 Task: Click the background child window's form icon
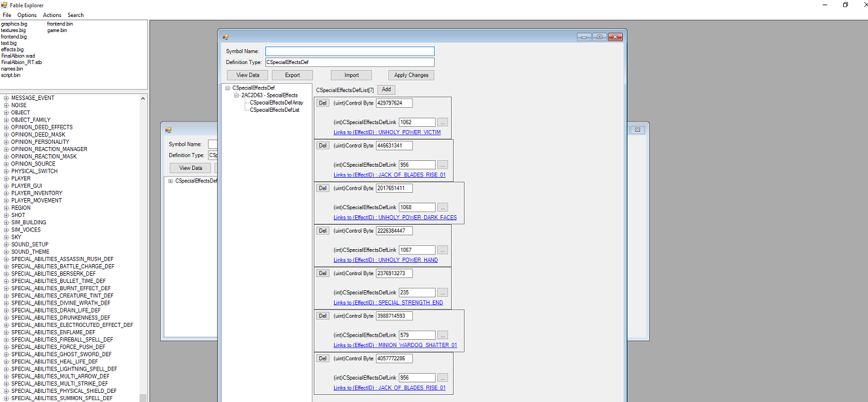click(168, 130)
